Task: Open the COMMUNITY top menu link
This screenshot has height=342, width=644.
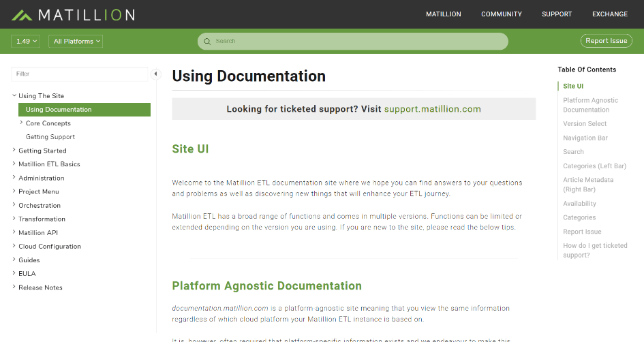Action: (502, 14)
